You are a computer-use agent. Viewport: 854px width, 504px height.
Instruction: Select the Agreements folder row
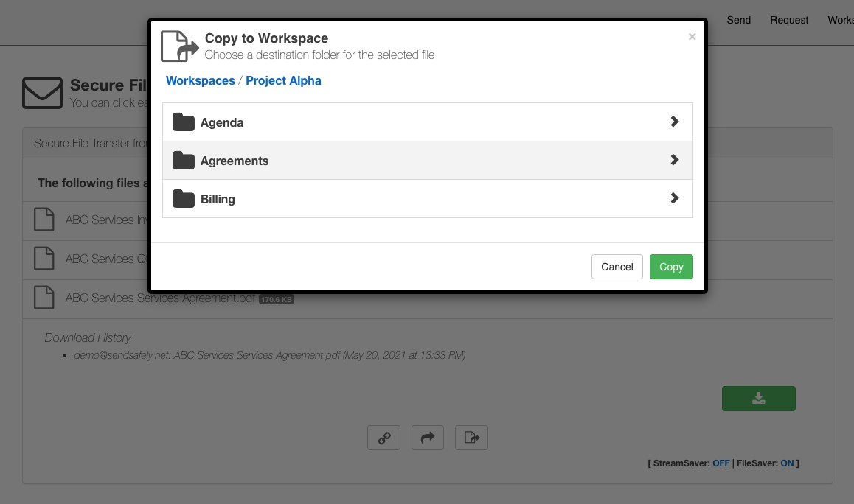[427, 160]
